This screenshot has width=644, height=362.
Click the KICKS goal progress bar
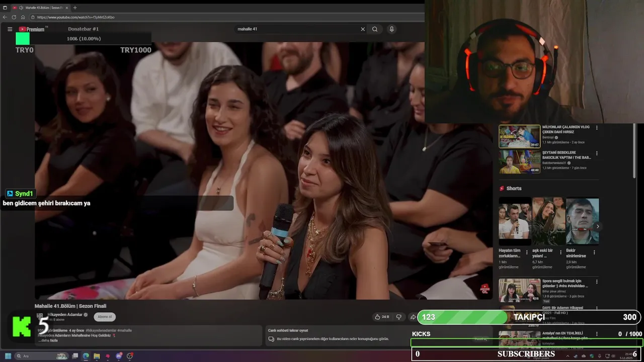(526, 343)
